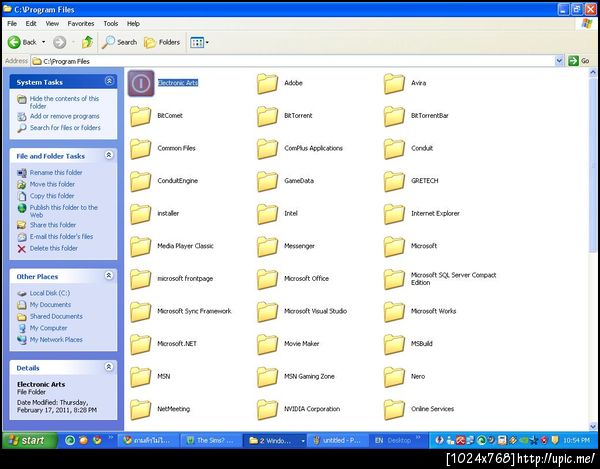The height and width of the screenshot is (469, 600).
Task: Select the NVIDIA Corporation folder icon
Action: pyautogui.click(x=267, y=409)
